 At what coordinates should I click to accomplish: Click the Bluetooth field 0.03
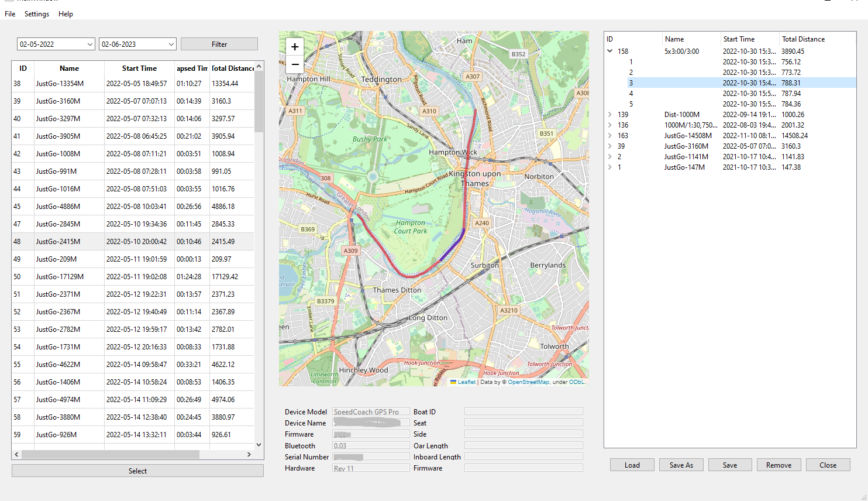[371, 445]
